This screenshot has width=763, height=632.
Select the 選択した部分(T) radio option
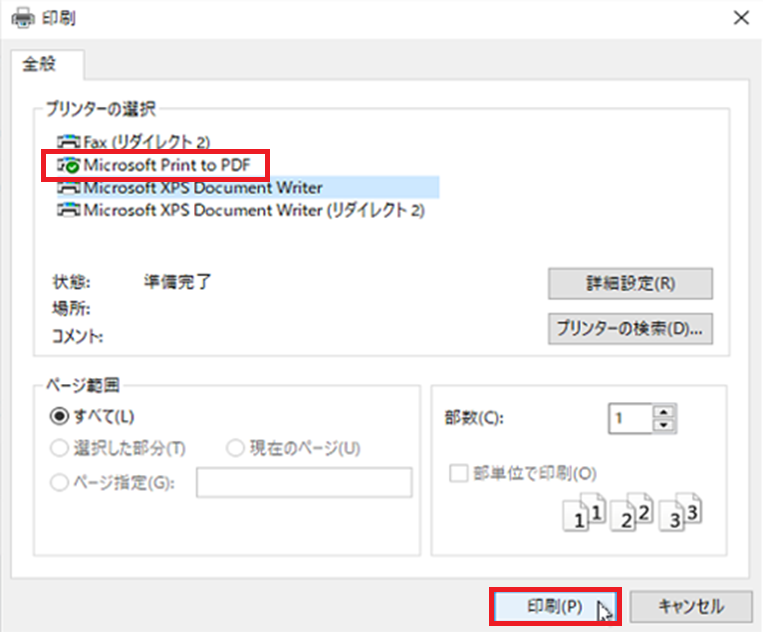click(59, 448)
